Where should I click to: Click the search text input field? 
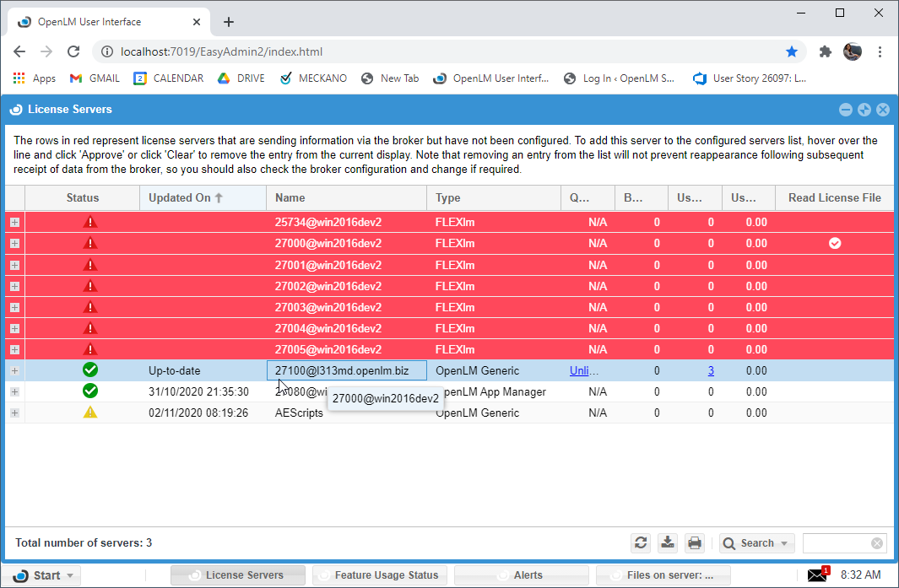pos(836,543)
